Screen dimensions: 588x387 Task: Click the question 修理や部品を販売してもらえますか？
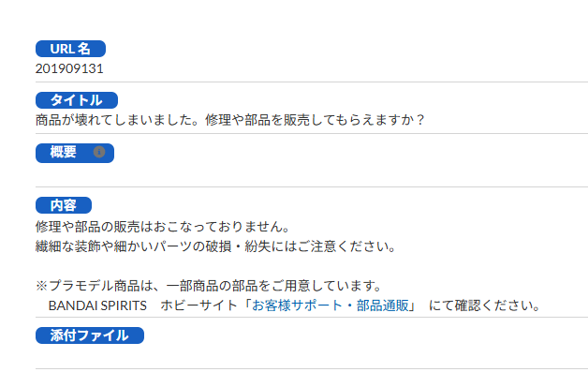[x=316, y=120]
